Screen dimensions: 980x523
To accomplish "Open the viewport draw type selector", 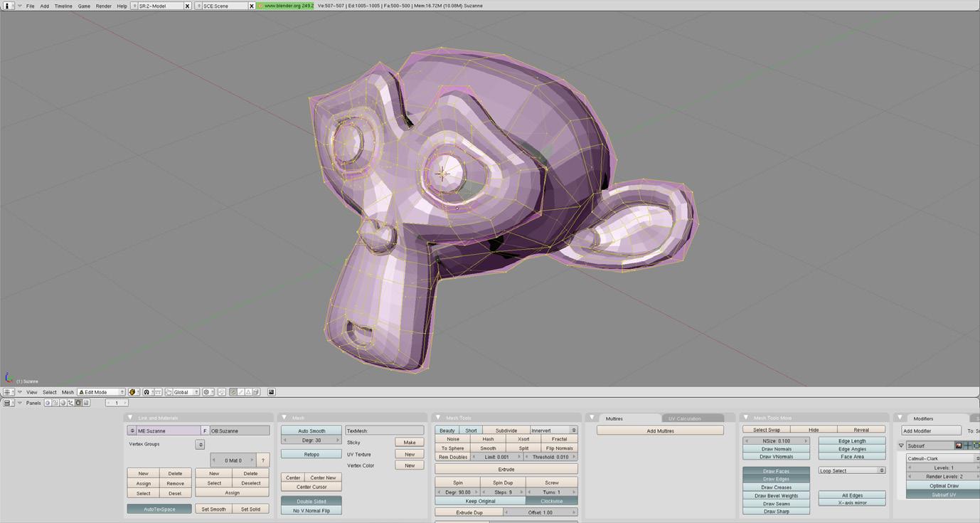I will click(134, 392).
